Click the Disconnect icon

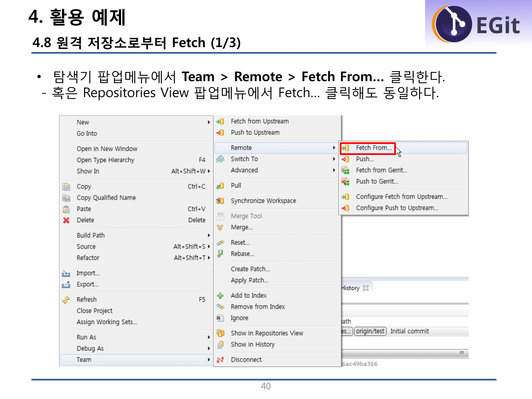pos(220,360)
